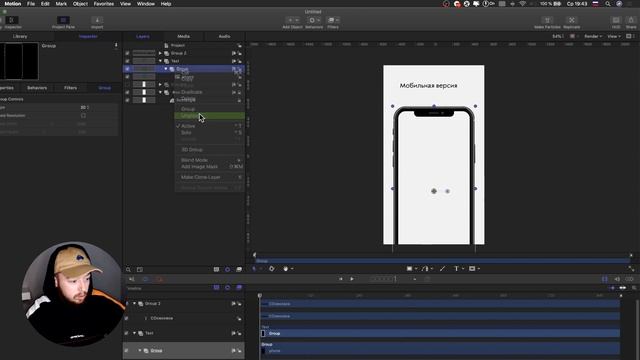The image size is (640, 360).
Task: Select the Pan hand tool
Action: (x=285, y=269)
